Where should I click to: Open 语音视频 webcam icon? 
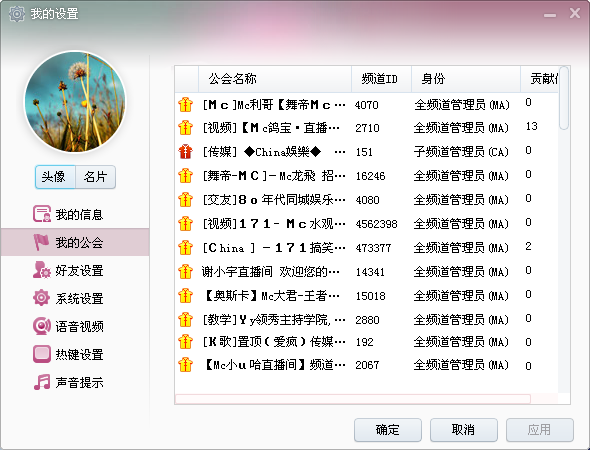click(41, 326)
